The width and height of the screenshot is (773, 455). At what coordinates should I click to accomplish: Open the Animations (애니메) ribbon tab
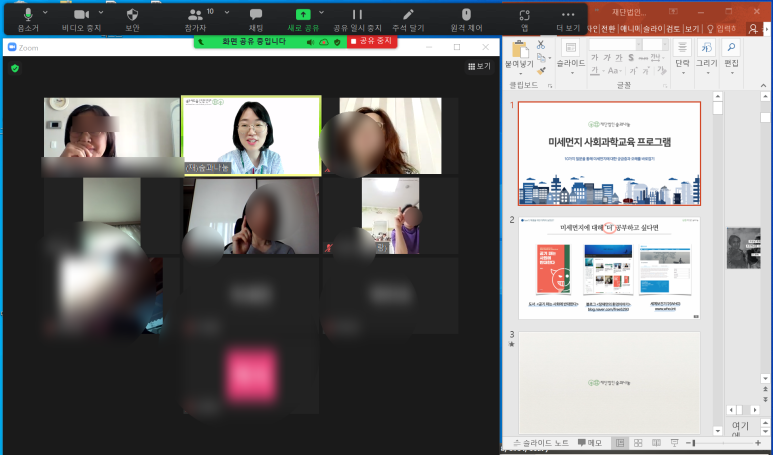click(x=630, y=29)
